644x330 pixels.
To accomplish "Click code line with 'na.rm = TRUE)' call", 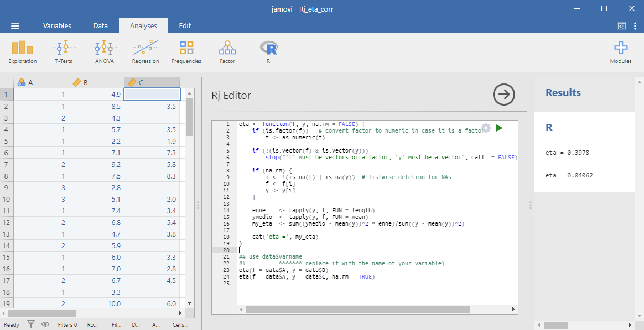I will pos(307,276).
